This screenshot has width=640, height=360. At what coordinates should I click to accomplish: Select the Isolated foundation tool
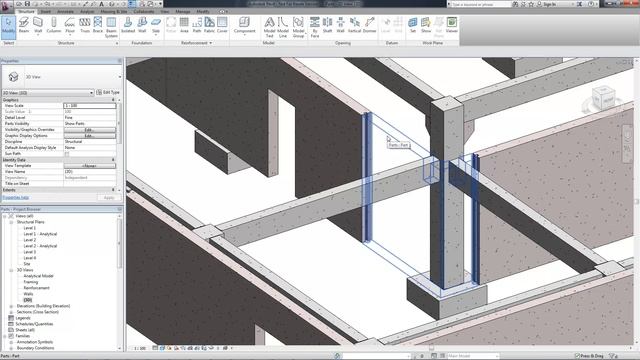128,25
